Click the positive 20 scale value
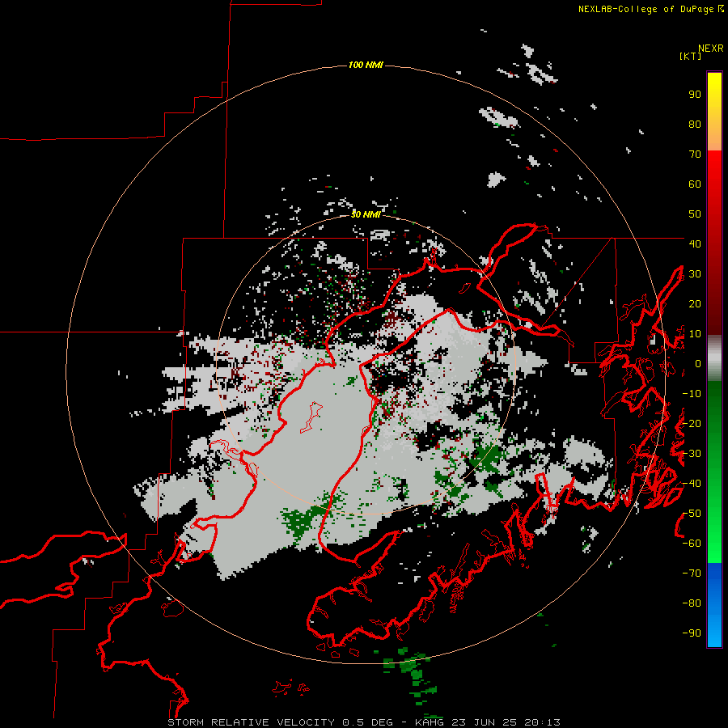 (695, 304)
